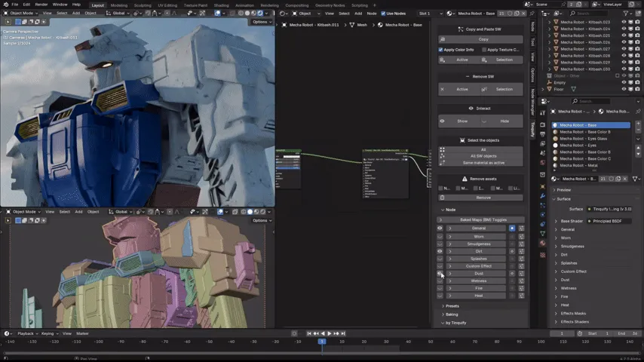The width and height of the screenshot is (644, 362).
Task: Open the Layout workspace tab
Action: pos(98,5)
